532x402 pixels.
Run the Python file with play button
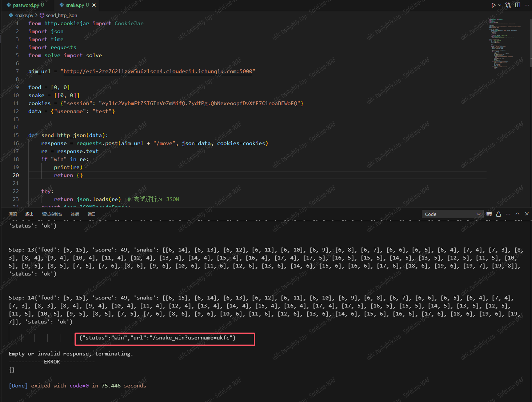click(493, 5)
